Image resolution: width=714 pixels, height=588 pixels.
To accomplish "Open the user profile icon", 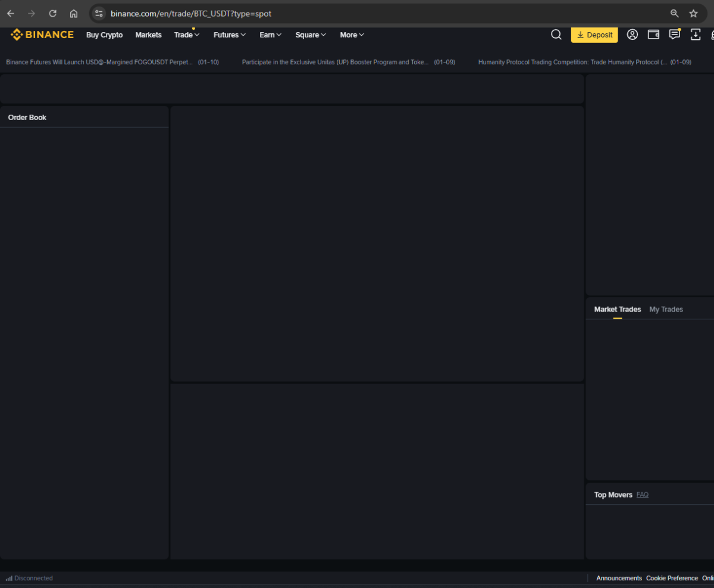I will point(632,35).
